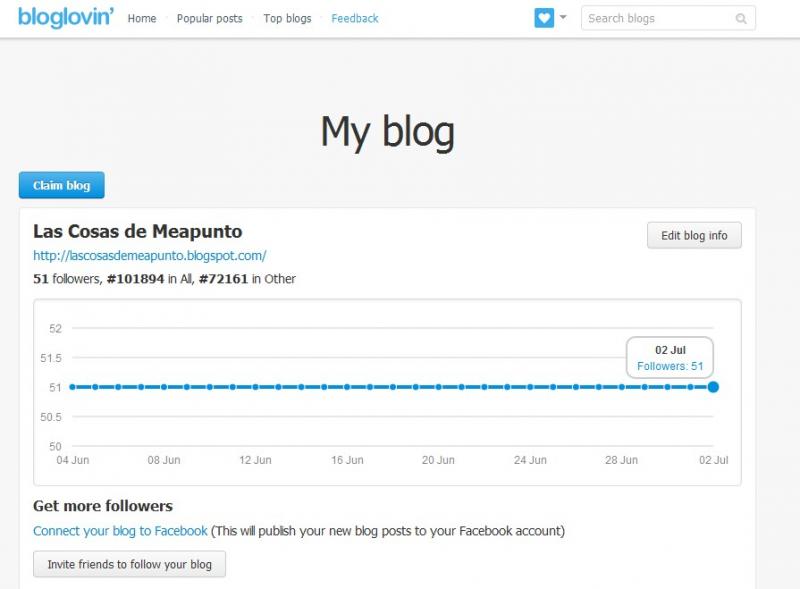Open the Feedback link
Image resolution: width=800 pixels, height=589 pixels.
coord(355,18)
